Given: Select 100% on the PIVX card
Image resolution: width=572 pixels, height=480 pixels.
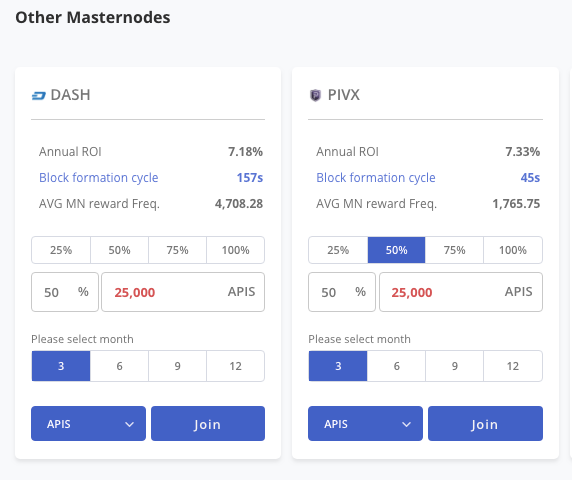Looking at the screenshot, I should tap(513, 250).
